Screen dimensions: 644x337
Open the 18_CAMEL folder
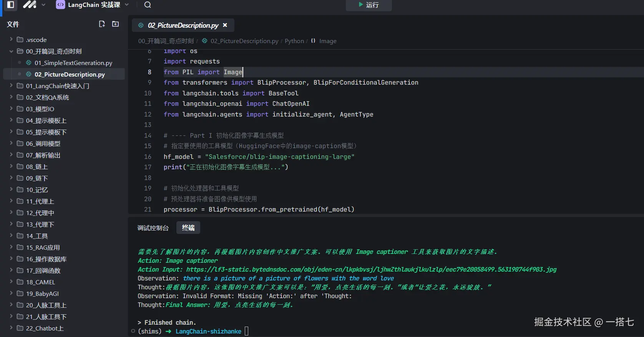(40, 282)
